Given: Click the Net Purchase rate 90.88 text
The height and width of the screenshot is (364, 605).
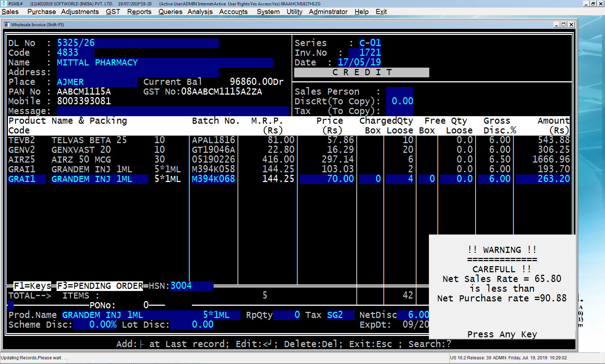Looking at the screenshot, I should click(x=502, y=299).
